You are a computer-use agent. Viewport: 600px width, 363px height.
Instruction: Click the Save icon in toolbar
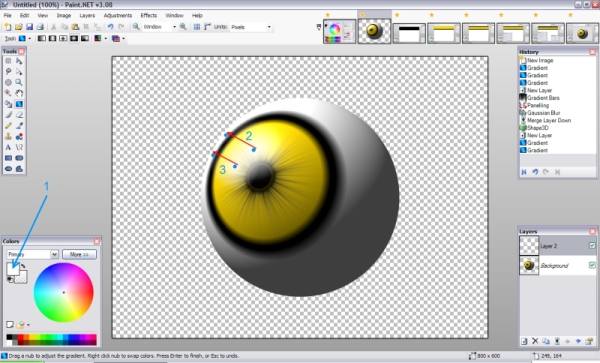(29, 27)
